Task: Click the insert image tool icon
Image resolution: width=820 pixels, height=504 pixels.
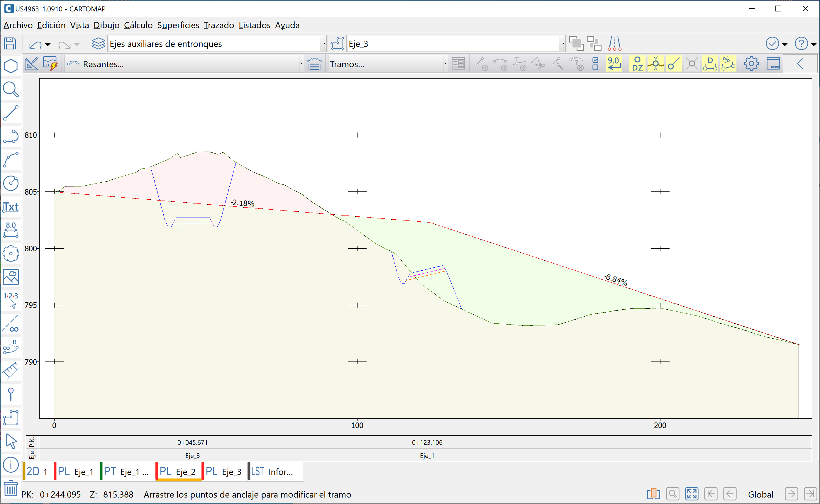Action: point(11,277)
